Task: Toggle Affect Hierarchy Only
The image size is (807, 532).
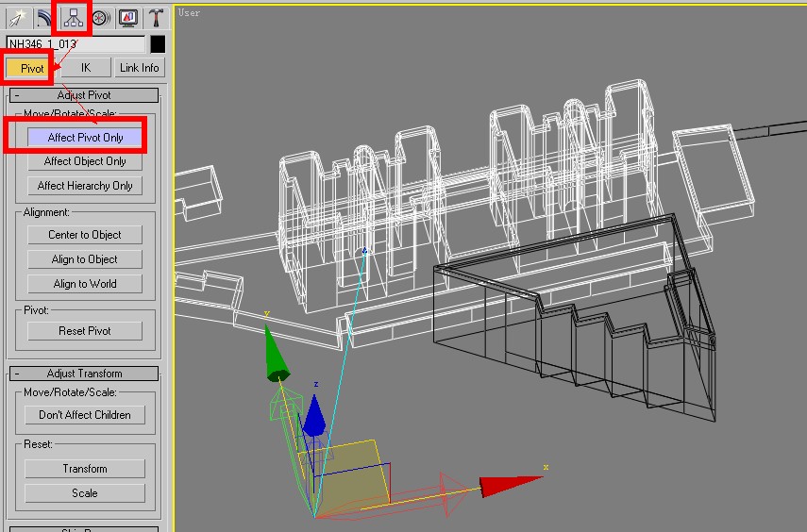Action: [85, 186]
